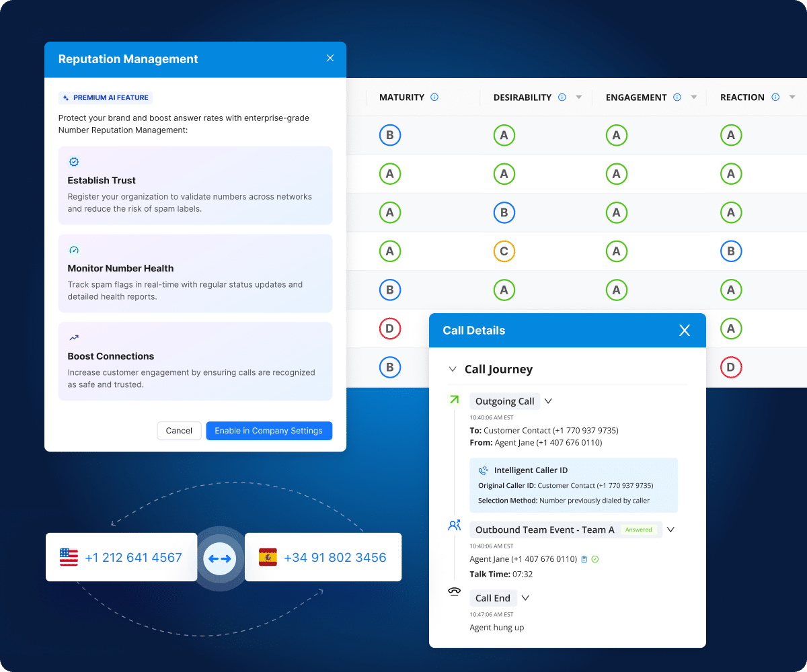Click the red D grade in Reaction column
This screenshot has width=807, height=672.
pyautogui.click(x=730, y=368)
